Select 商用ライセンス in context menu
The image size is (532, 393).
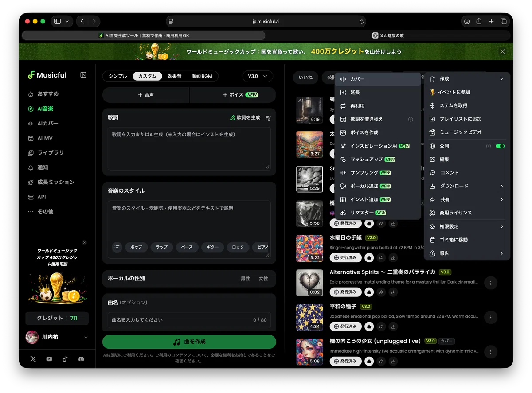tap(467, 213)
